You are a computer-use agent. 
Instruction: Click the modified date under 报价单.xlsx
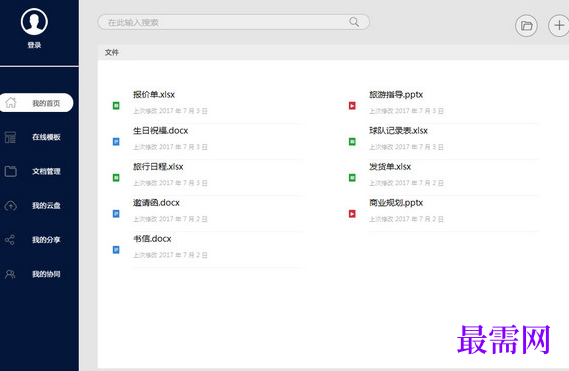170,111
